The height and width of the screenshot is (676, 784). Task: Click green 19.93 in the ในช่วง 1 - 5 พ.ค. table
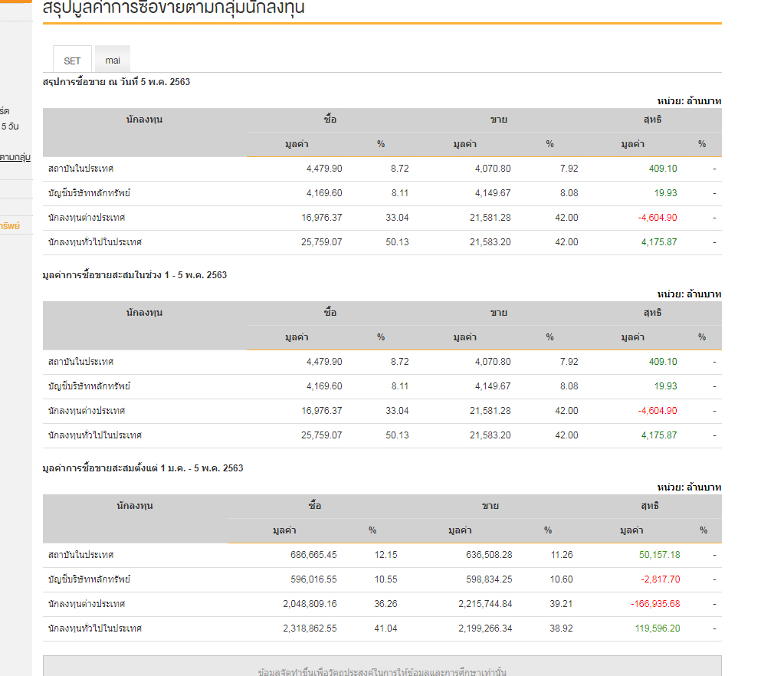[665, 386]
